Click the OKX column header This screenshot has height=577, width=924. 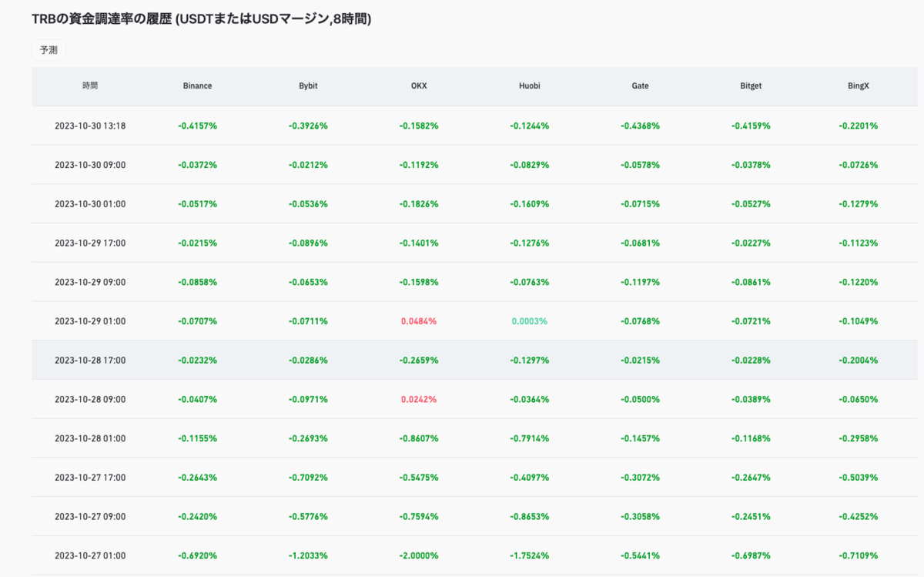tap(419, 86)
